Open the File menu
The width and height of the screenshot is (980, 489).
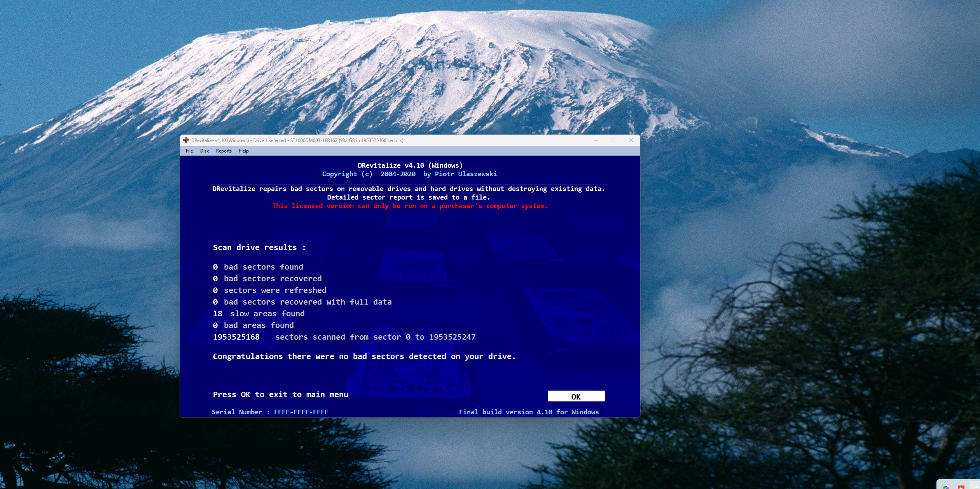189,151
